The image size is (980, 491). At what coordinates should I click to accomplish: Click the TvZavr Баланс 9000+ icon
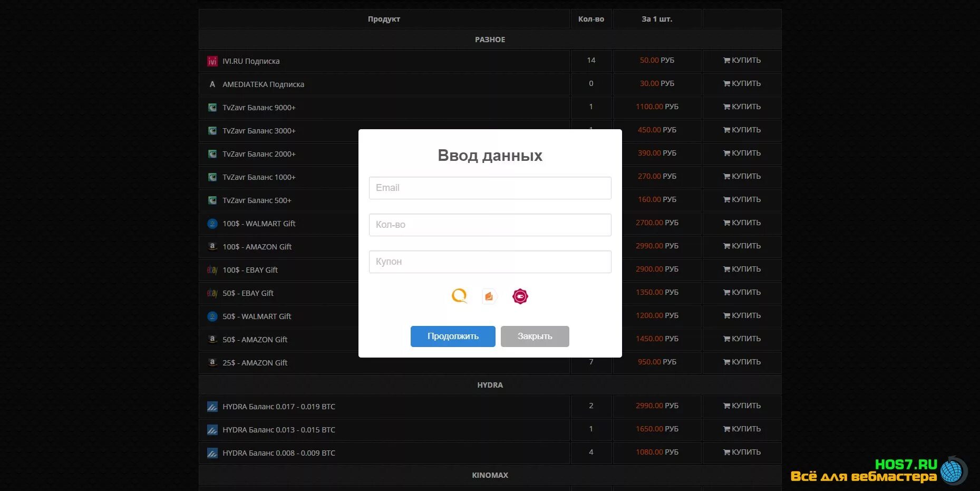(x=212, y=108)
